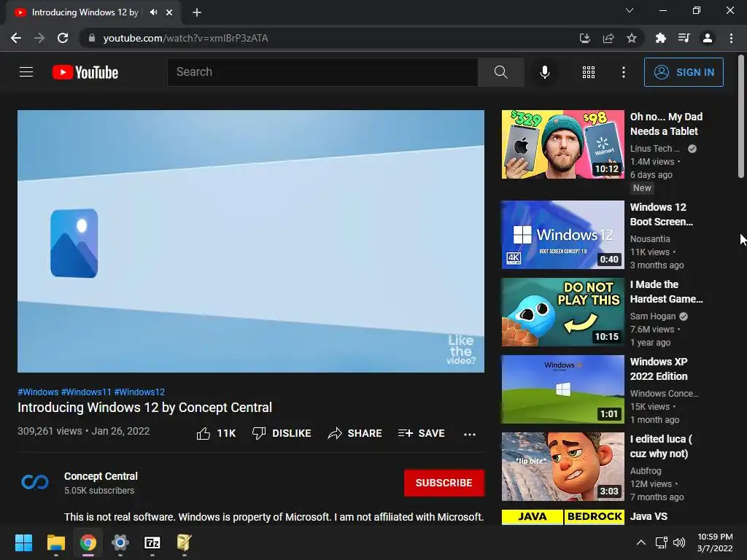Dislike the video

point(282,433)
